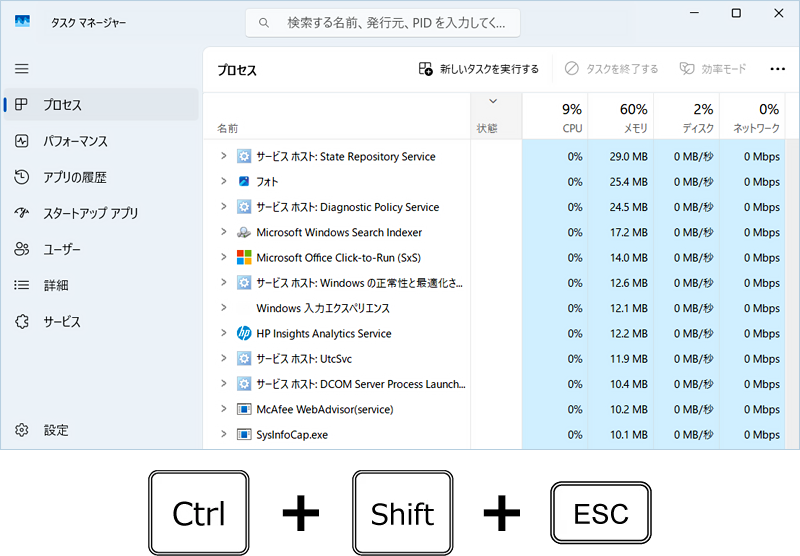
Task: Maximize the Task Manager window
Action: point(736,13)
